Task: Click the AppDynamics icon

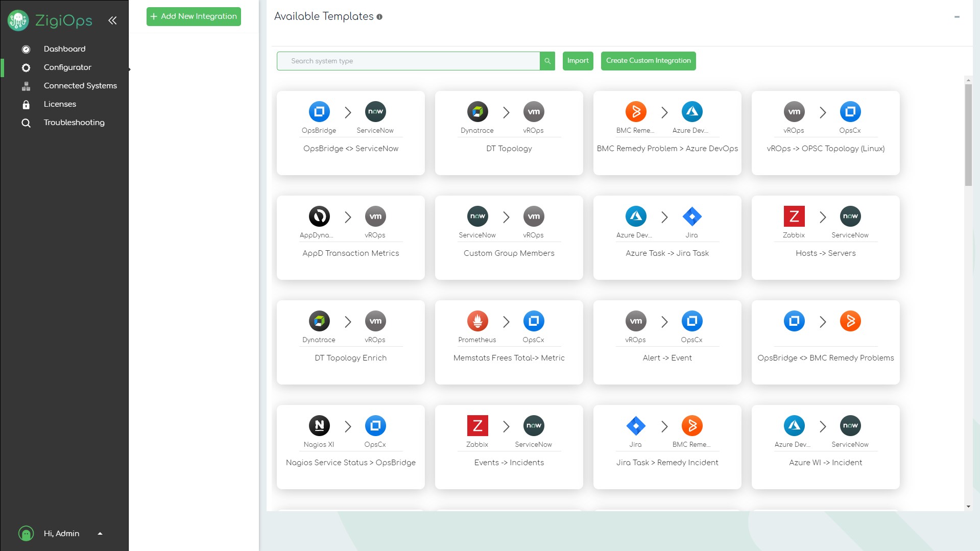Action: click(x=319, y=216)
